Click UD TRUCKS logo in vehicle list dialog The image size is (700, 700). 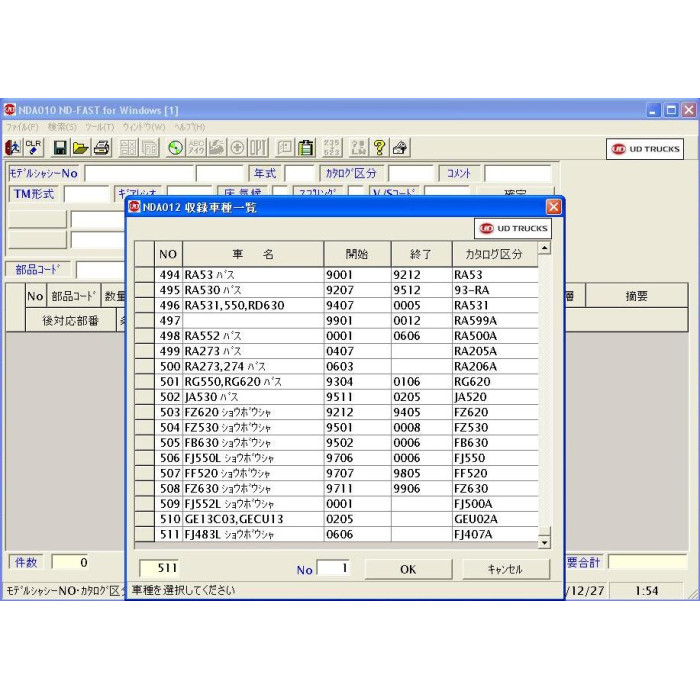pos(512,228)
